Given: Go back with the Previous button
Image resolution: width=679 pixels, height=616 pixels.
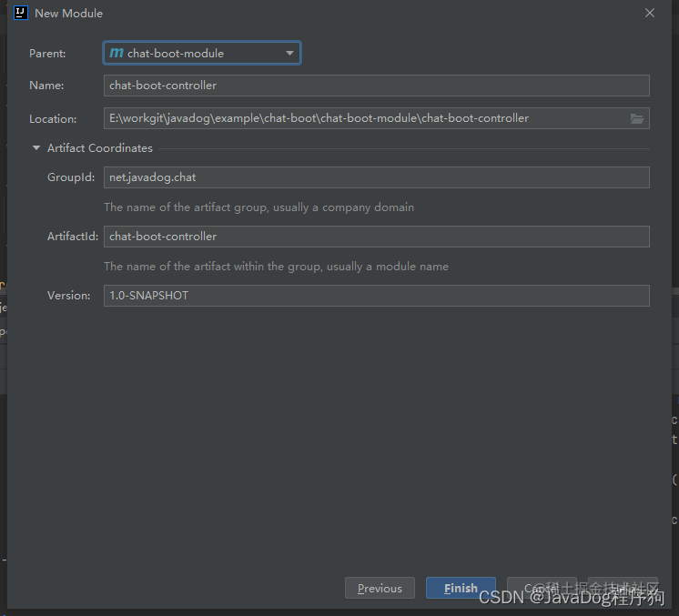Looking at the screenshot, I should click(x=380, y=589).
